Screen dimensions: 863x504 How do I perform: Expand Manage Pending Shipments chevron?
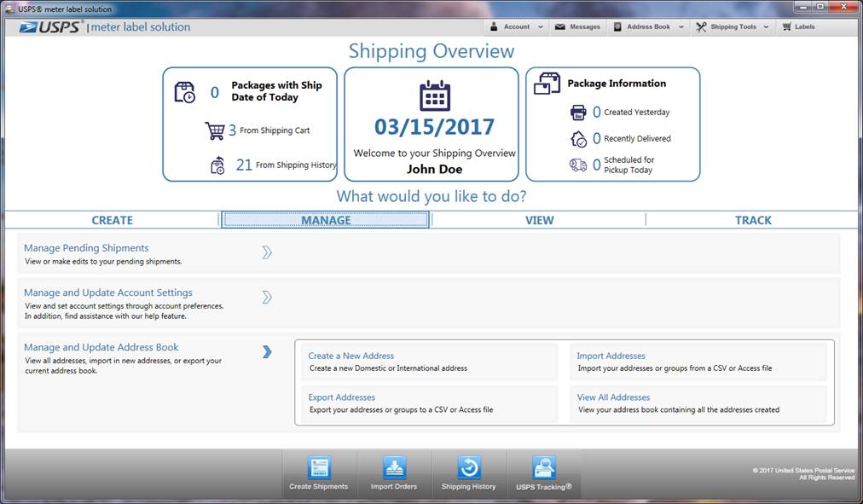click(267, 252)
